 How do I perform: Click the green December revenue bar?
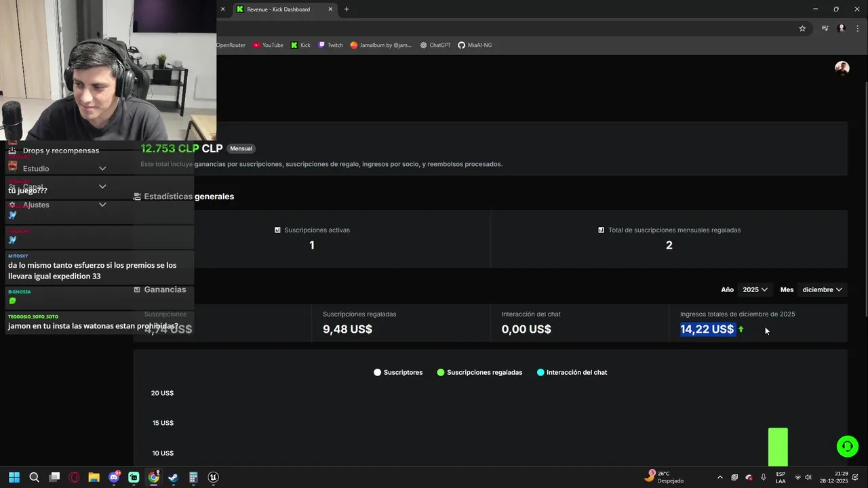click(x=778, y=447)
